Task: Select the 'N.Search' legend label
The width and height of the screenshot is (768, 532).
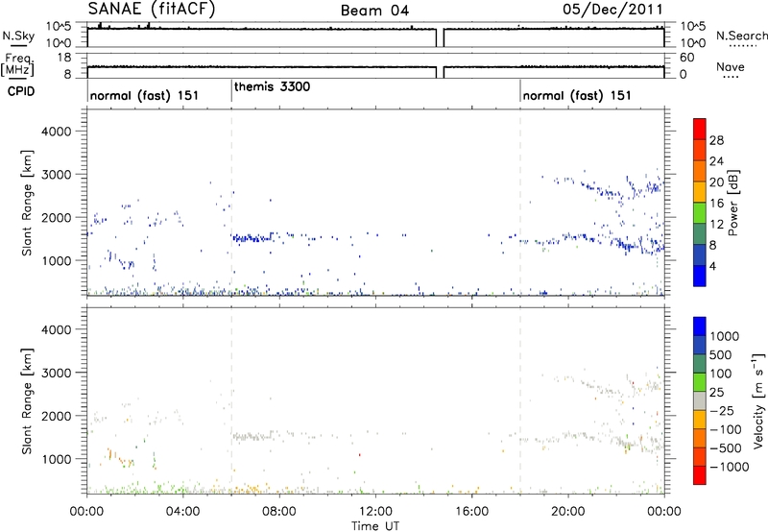Action: pyautogui.click(x=741, y=36)
